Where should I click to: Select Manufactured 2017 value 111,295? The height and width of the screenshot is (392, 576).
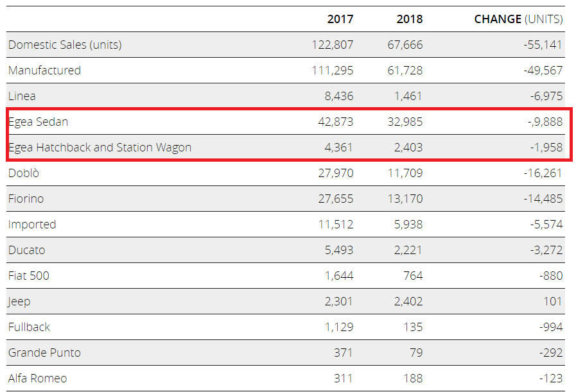pyautogui.click(x=333, y=71)
